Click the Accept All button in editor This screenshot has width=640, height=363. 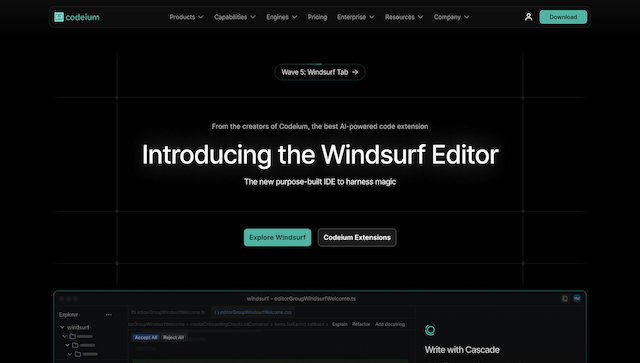point(146,338)
